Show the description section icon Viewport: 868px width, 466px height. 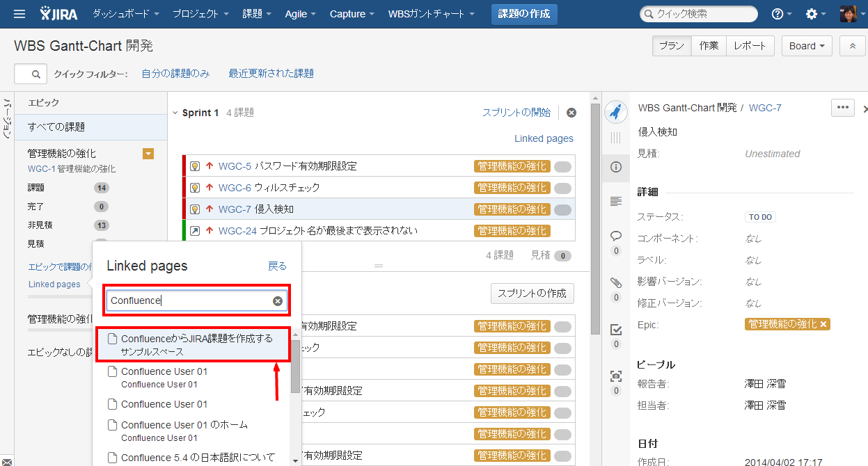615,201
